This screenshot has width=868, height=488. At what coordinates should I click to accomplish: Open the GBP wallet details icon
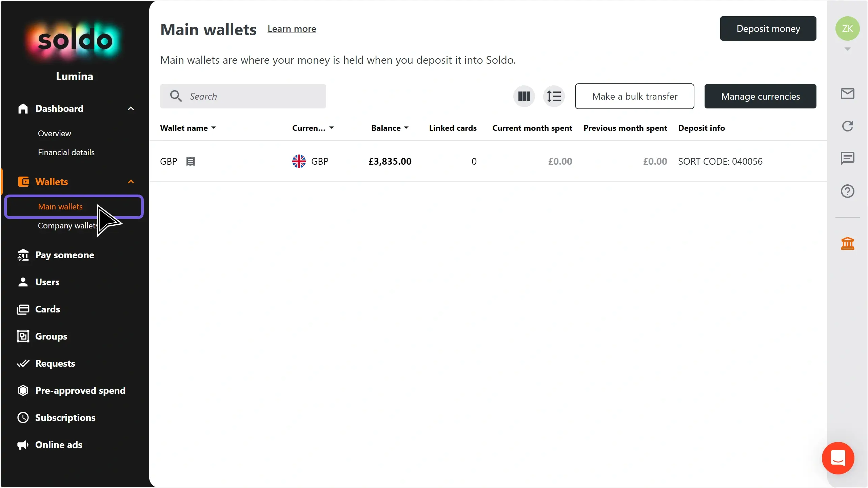point(191,161)
